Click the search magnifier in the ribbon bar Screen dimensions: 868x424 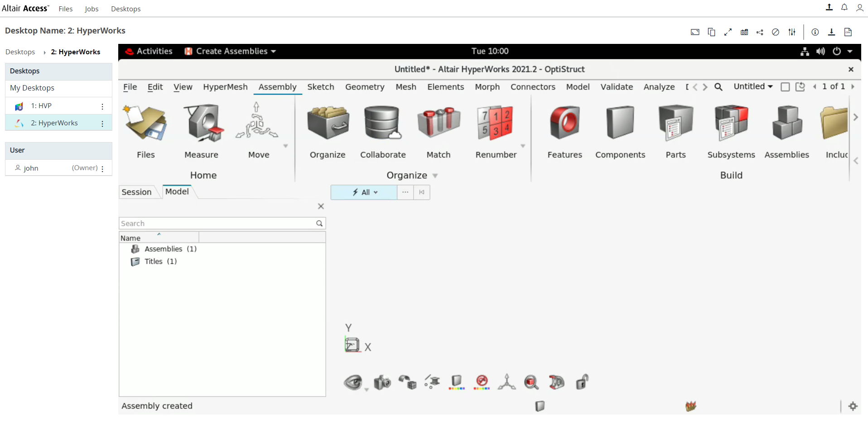[719, 87]
